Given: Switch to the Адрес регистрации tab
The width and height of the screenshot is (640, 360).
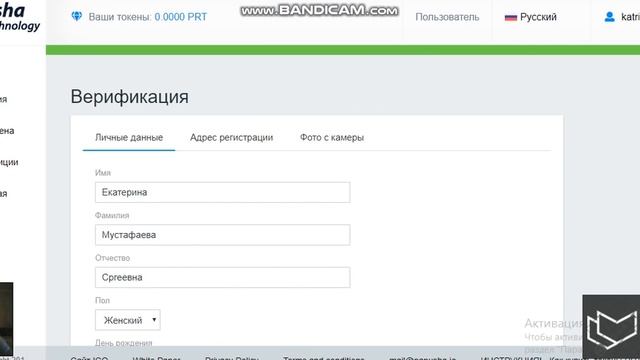Looking at the screenshot, I should point(231,138).
